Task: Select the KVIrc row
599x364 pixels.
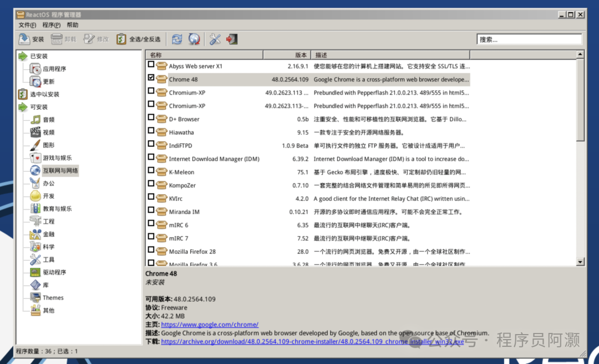Action: click(x=307, y=198)
